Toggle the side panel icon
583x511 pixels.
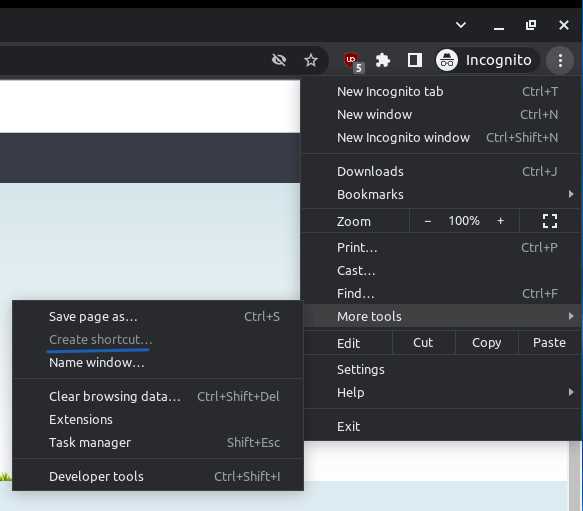click(415, 60)
